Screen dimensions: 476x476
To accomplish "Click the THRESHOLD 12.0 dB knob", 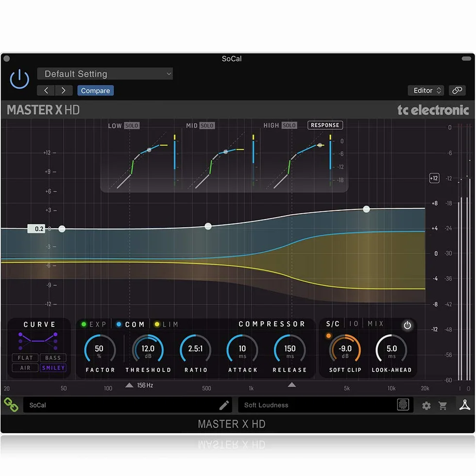I will tap(148, 349).
